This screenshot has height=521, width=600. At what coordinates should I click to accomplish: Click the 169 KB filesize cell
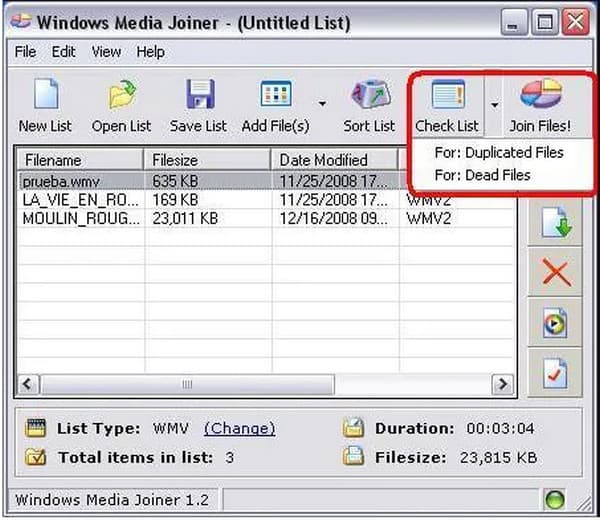point(175,200)
